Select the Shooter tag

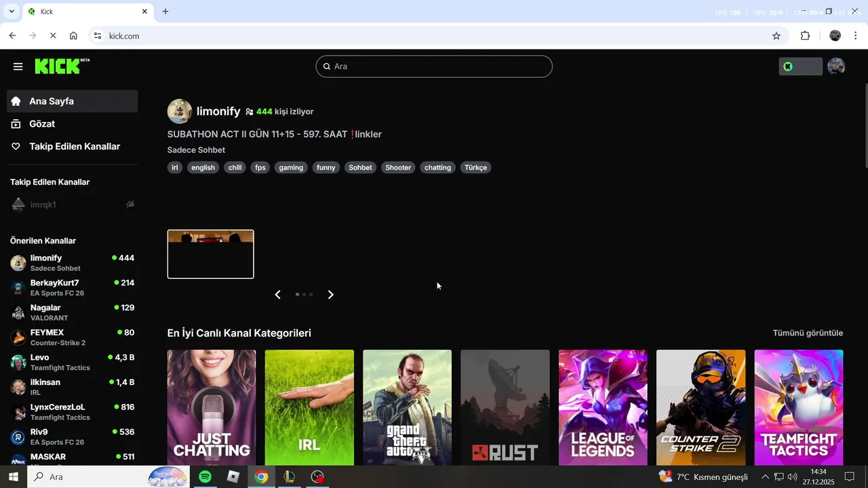tap(398, 167)
